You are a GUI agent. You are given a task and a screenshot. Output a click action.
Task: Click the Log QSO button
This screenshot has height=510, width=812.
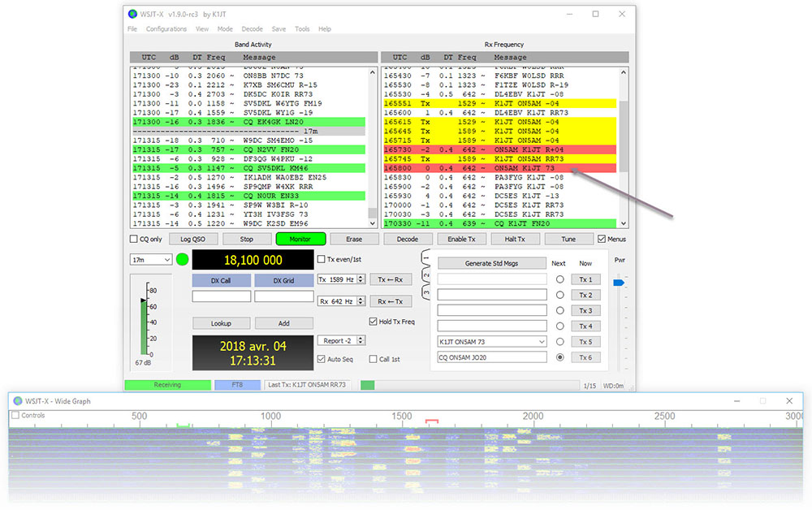pyautogui.click(x=192, y=240)
